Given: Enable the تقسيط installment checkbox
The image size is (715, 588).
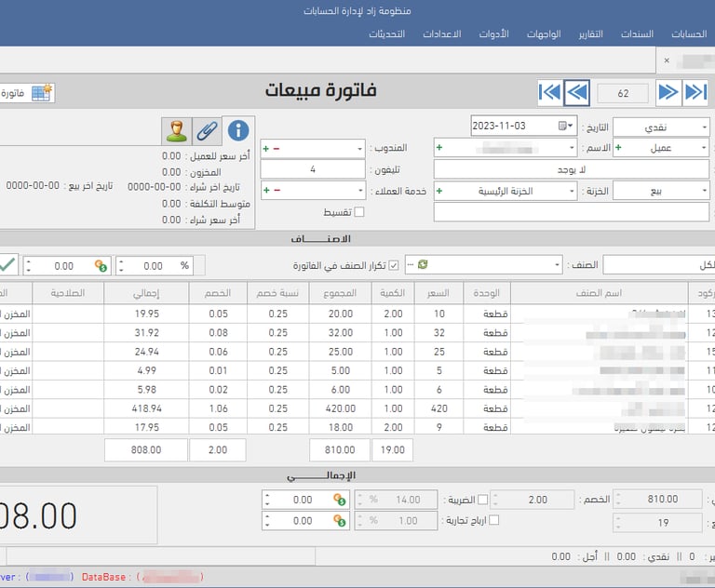Looking at the screenshot, I should (x=359, y=212).
